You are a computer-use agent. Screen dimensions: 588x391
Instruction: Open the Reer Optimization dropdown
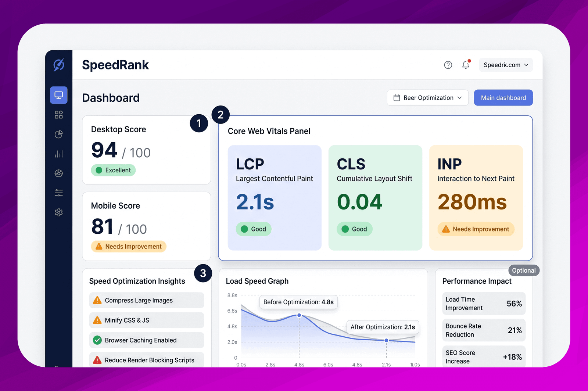point(427,98)
